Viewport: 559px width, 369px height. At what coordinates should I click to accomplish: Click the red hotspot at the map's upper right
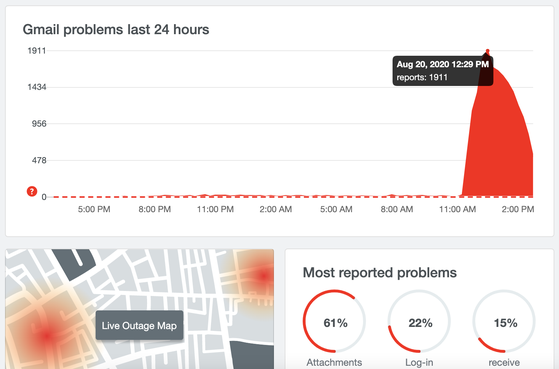click(x=263, y=276)
